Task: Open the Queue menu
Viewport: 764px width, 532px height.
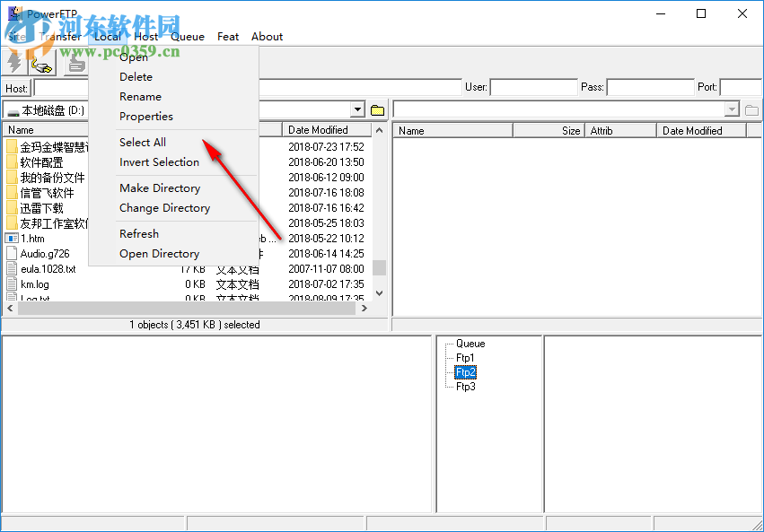Action: 188,37
